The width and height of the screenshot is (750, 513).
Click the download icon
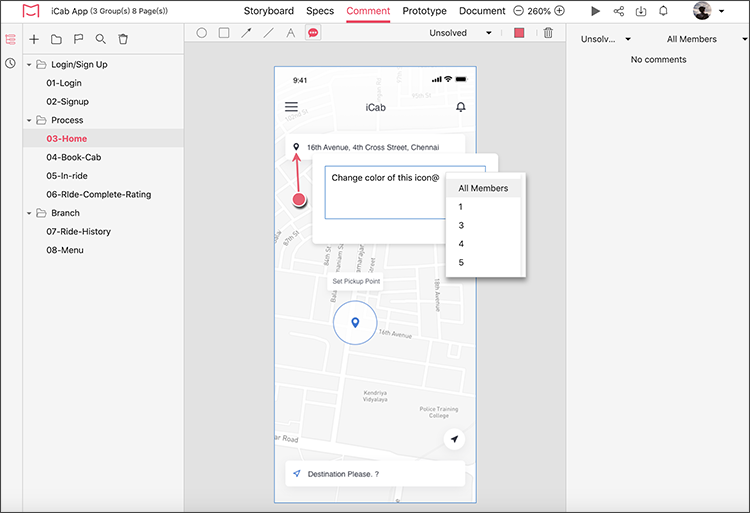[641, 11]
